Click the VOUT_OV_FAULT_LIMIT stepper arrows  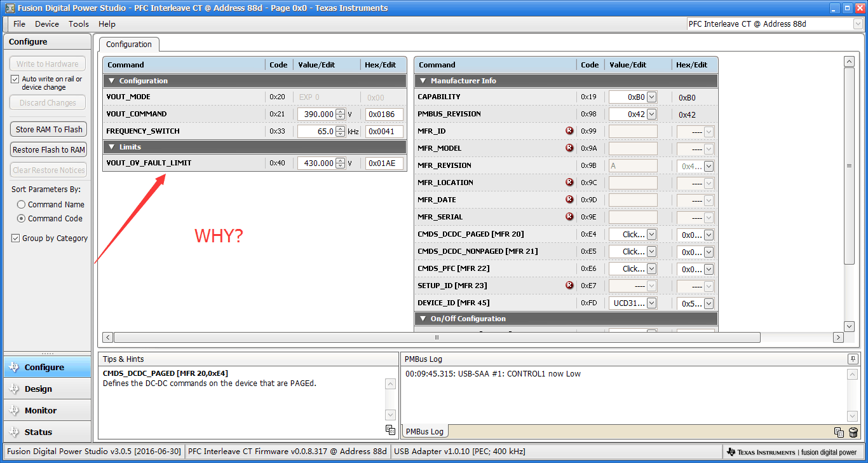(x=341, y=163)
